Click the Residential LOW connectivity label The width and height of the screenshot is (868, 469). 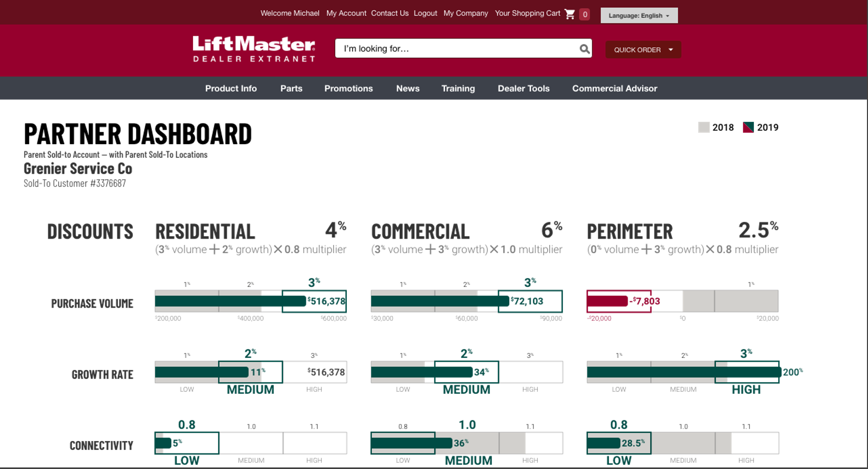click(187, 461)
